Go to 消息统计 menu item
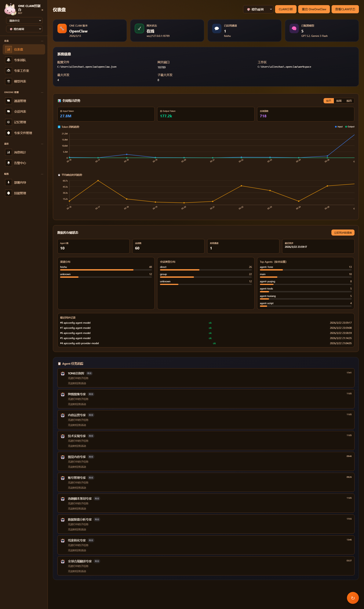 coord(20,152)
